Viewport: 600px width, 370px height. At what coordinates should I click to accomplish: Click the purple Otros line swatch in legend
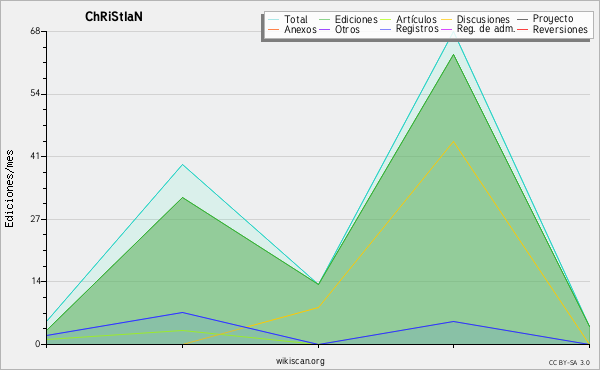324,29
